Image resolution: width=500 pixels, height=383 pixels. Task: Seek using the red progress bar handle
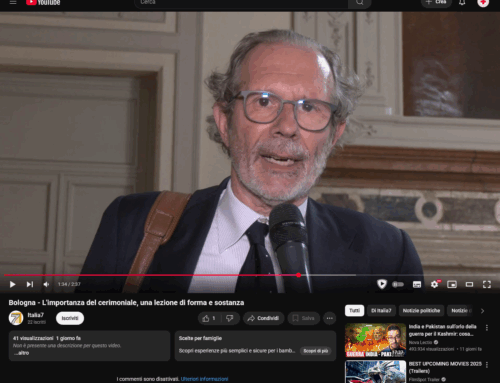298,275
